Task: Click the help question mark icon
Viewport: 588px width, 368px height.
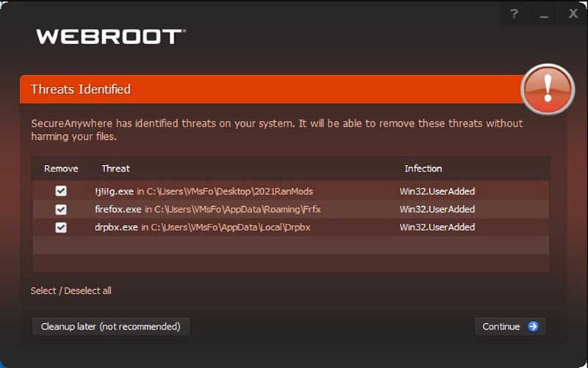Action: click(x=514, y=14)
